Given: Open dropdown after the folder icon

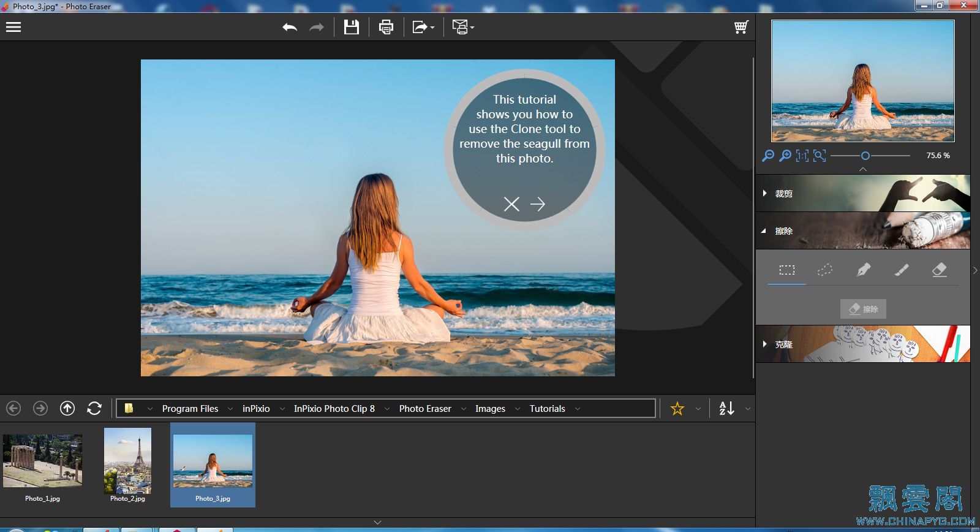Looking at the screenshot, I should pos(149,409).
